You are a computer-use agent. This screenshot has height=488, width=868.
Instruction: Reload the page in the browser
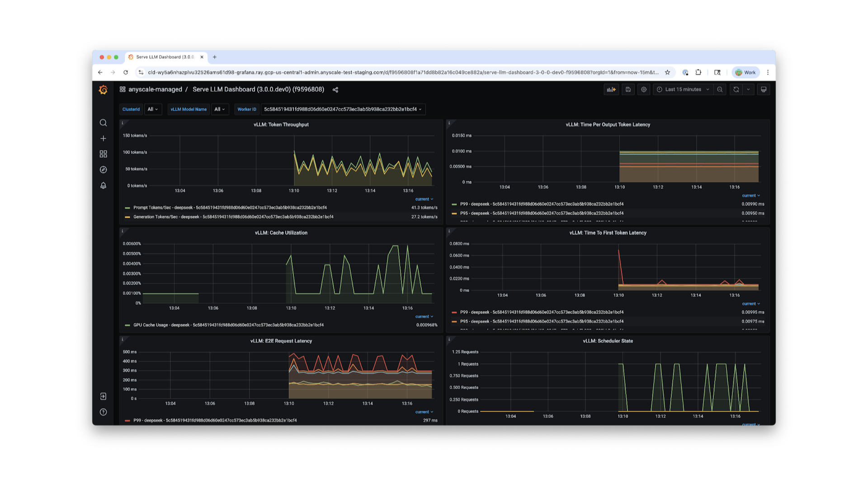126,72
